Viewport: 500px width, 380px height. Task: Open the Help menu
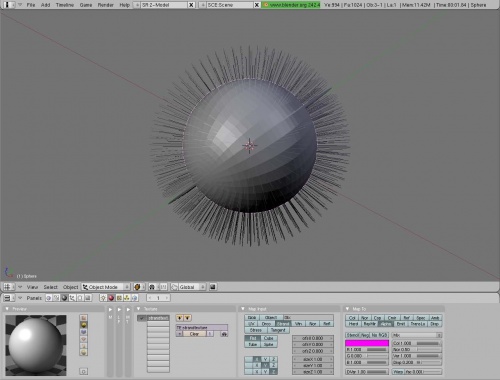pyautogui.click(x=124, y=5)
